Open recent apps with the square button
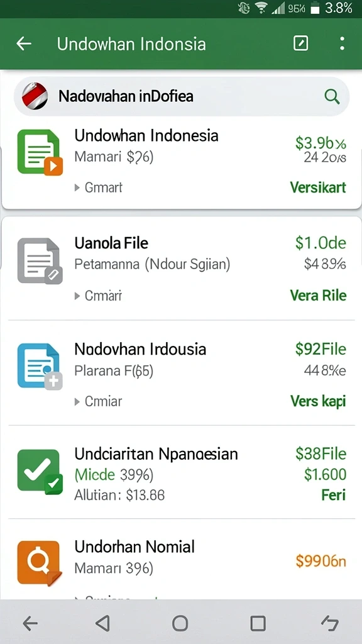The width and height of the screenshot is (362, 644). coord(258,623)
